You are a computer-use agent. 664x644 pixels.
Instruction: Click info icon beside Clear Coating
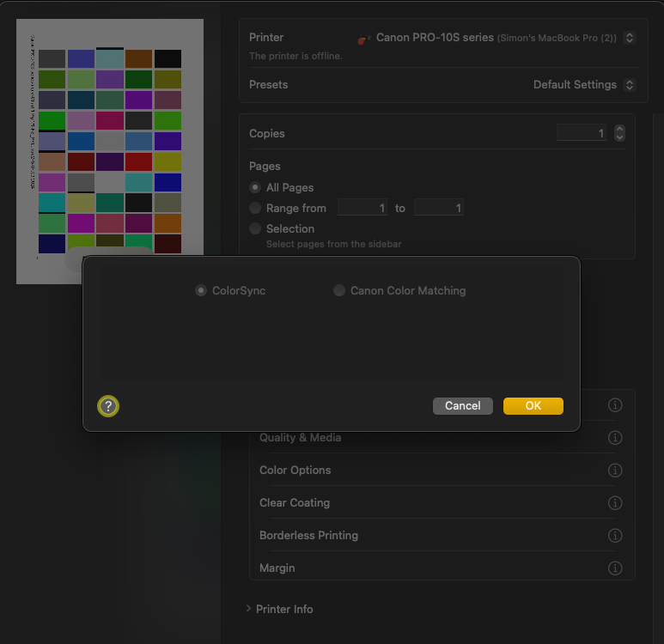point(615,503)
